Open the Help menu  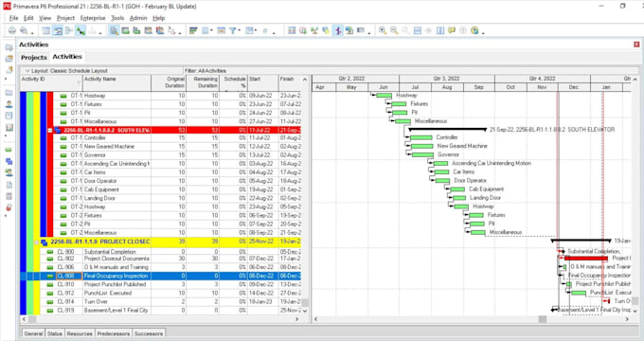click(158, 18)
